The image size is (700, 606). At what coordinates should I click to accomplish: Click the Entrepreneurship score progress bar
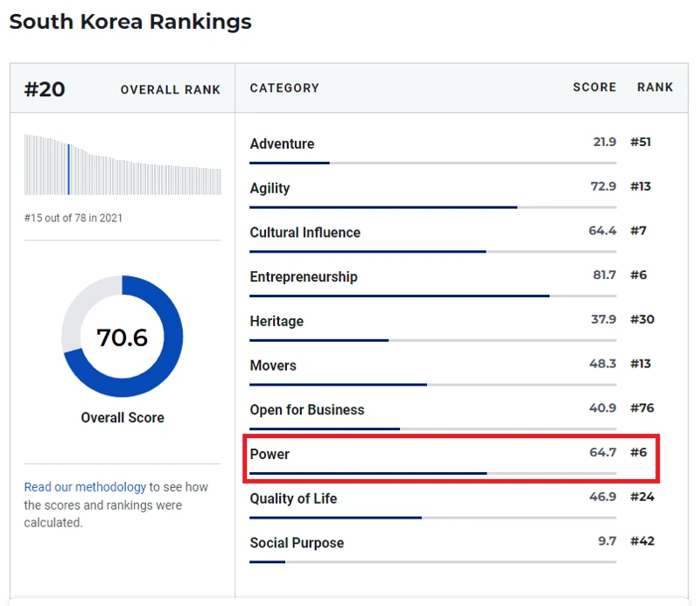coord(433,296)
